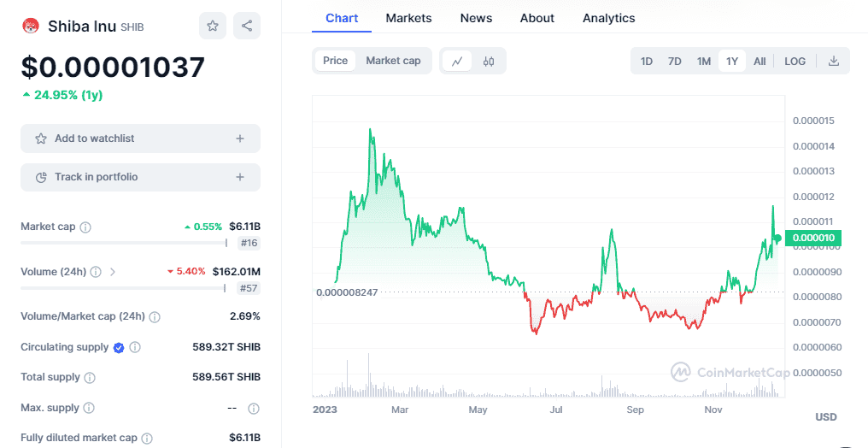The image size is (868, 448).
Task: Click the #57 volume rank badge
Action: pyautogui.click(x=249, y=288)
